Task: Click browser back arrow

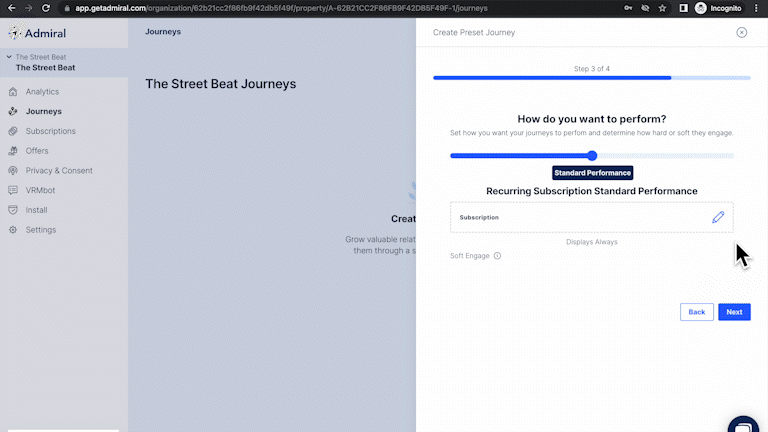Action: pos(12,8)
